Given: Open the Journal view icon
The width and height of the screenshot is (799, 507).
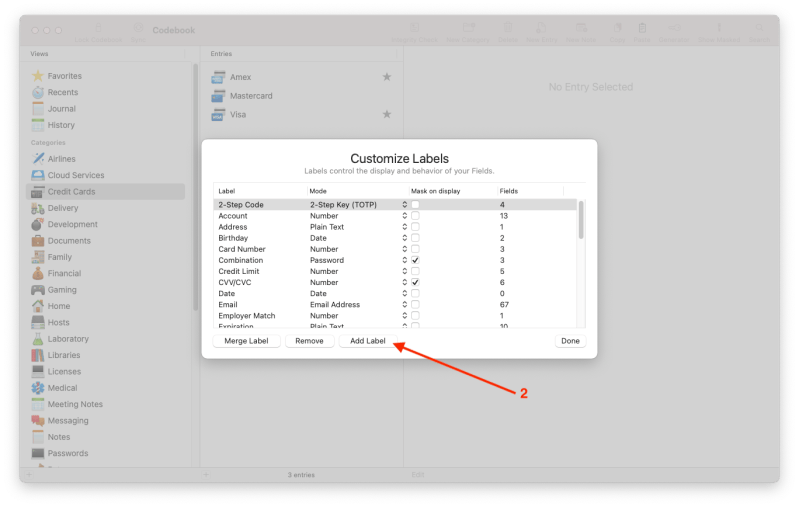Looking at the screenshot, I should [x=38, y=109].
